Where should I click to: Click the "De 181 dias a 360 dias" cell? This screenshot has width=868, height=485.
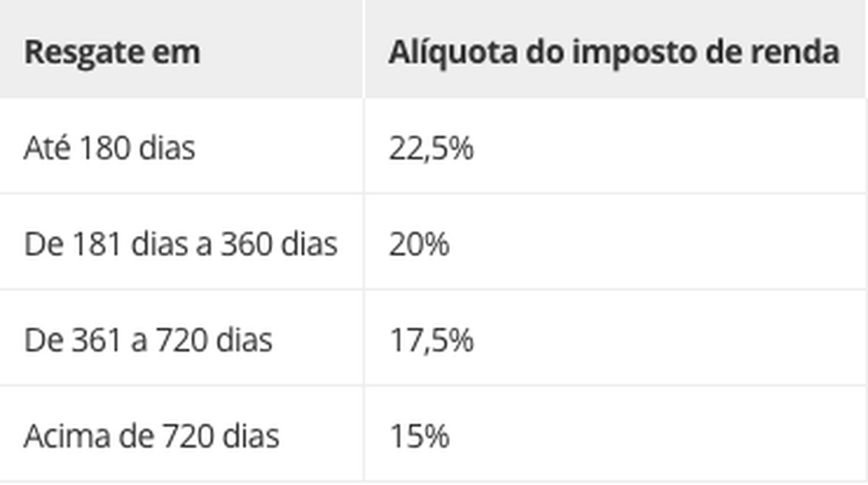(x=181, y=245)
